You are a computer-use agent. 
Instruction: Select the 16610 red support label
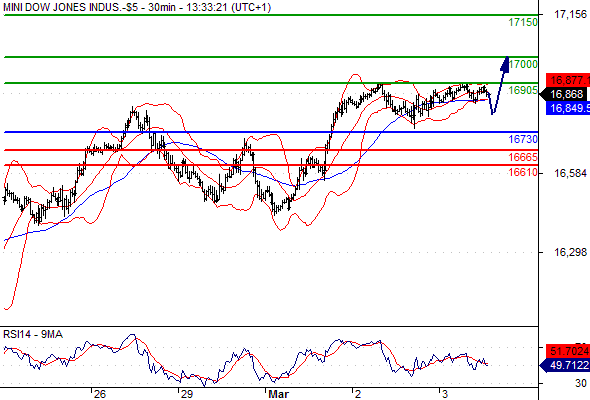[x=523, y=172]
